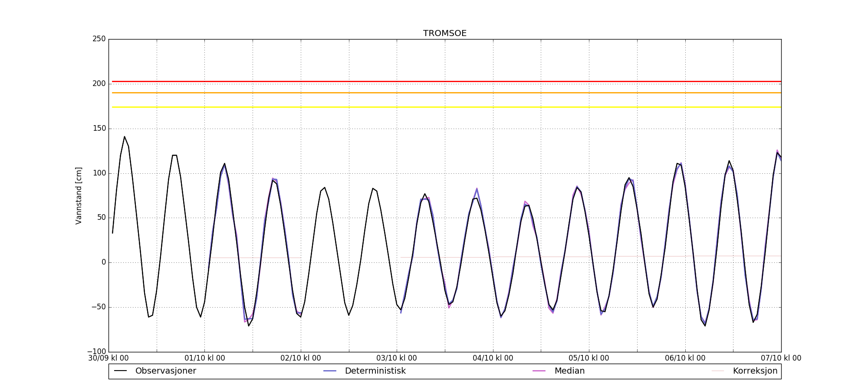868x391 pixels.
Task: Click the 02/10 kl 00 date tick
Action: pos(301,358)
